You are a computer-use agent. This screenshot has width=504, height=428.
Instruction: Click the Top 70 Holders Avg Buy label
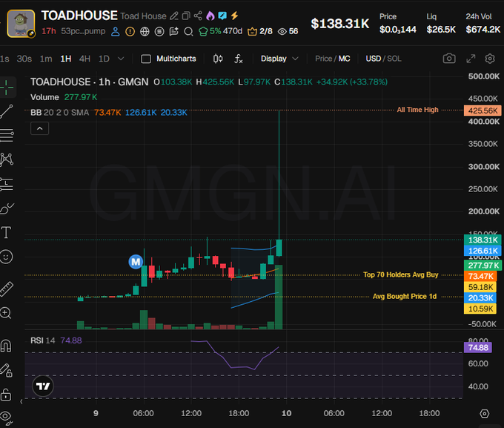401,274
